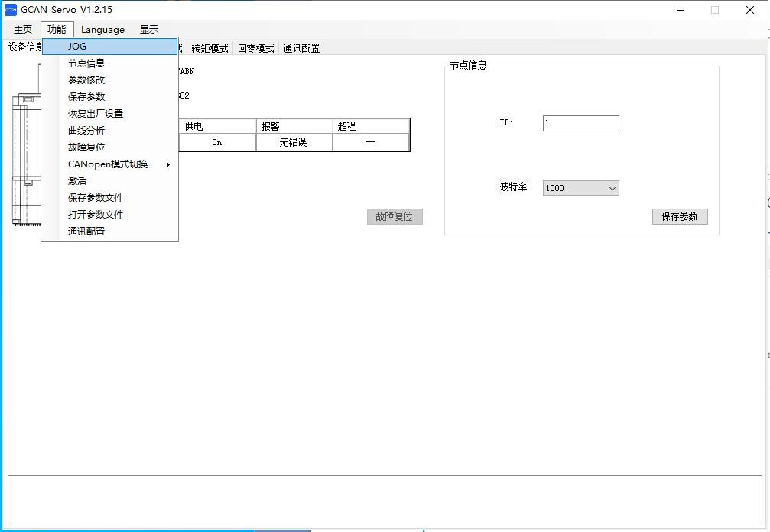
Task: Open the 波特率 baud rate dropdown
Action: [x=580, y=188]
